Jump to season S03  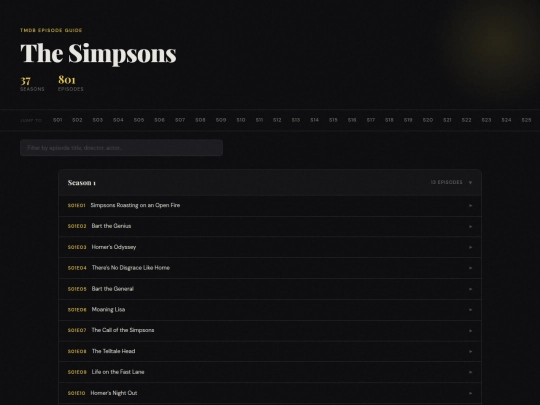pos(98,120)
